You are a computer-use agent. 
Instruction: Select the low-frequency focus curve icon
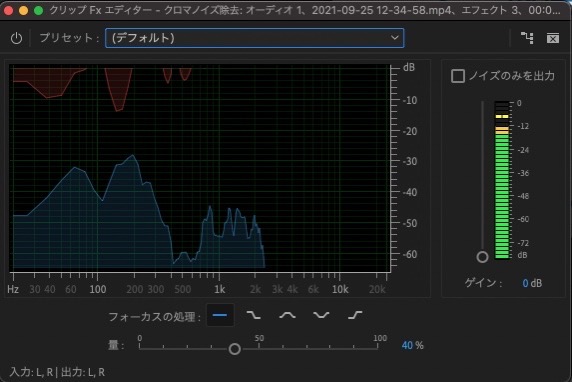tap(254, 315)
